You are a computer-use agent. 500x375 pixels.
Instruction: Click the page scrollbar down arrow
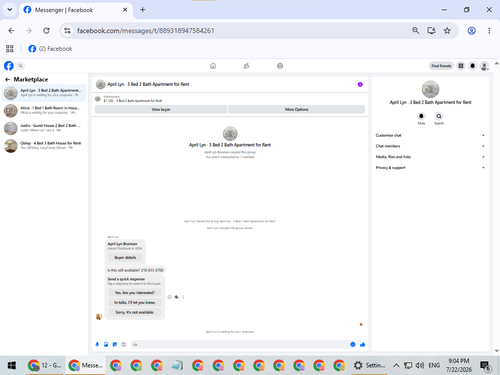[x=497, y=351]
